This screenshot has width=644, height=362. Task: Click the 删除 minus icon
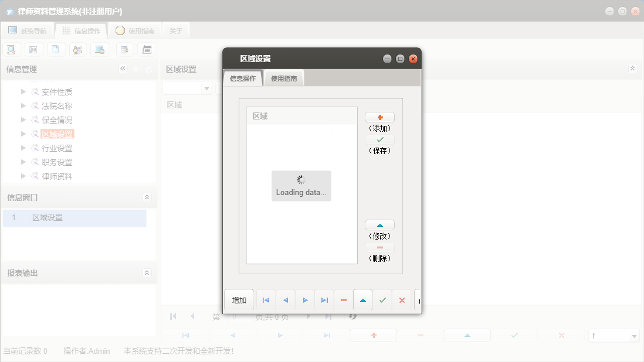coord(379,247)
